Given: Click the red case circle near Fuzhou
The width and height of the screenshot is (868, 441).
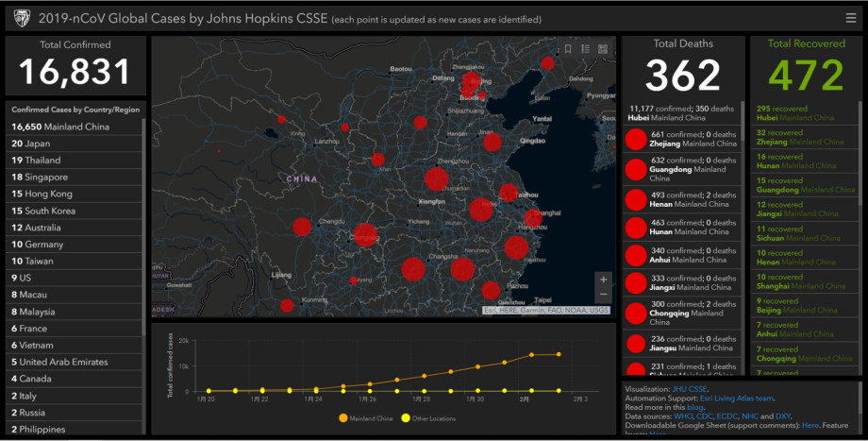Looking at the screenshot, I should tap(491, 290).
